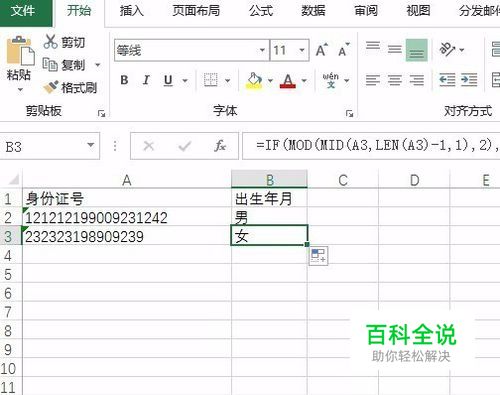Click the Copy (复制) button
The image size is (500, 395).
coord(64,65)
